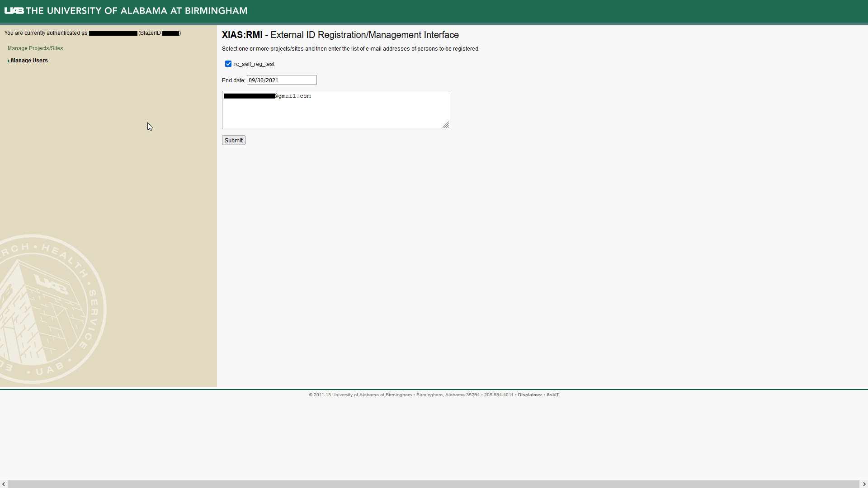The width and height of the screenshot is (868, 488).
Task: Uncheck the rc_self_reg_test checkbox
Action: tap(228, 64)
